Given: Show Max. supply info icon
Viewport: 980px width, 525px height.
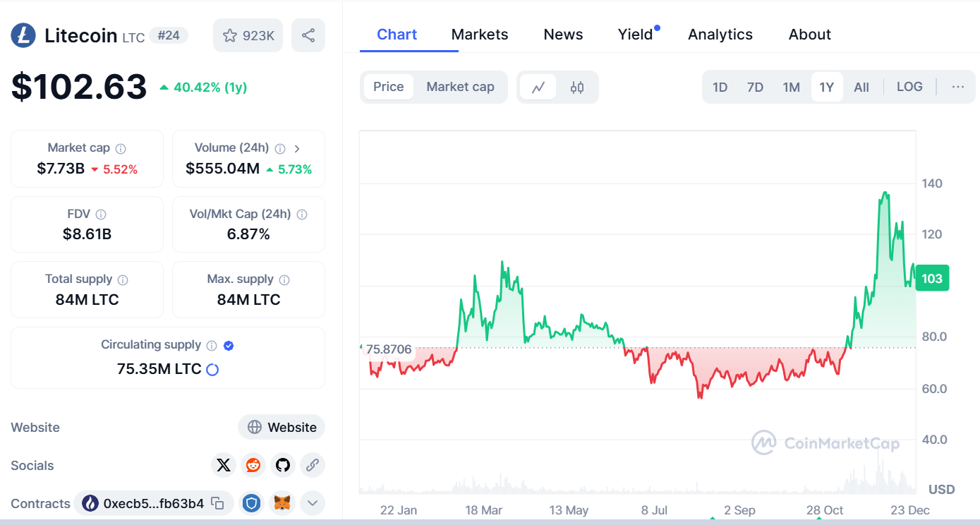Looking at the screenshot, I should [x=284, y=279].
